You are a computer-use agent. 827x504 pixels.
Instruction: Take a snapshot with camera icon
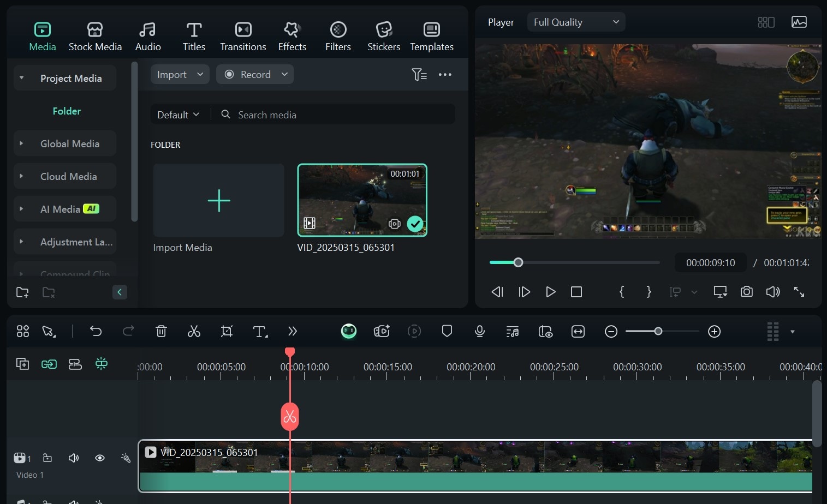click(746, 292)
